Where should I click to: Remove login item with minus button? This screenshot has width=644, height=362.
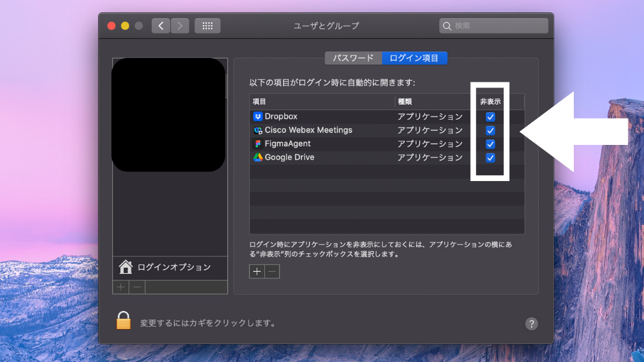pos(272,271)
